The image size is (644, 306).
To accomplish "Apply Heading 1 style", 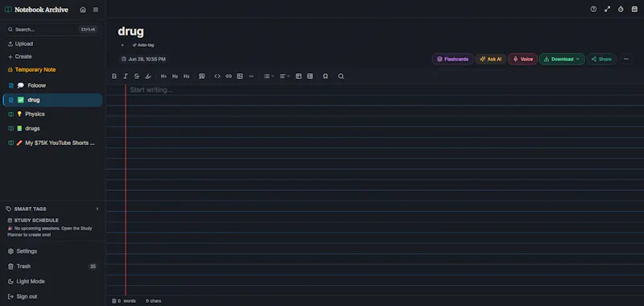I will 163,76.
